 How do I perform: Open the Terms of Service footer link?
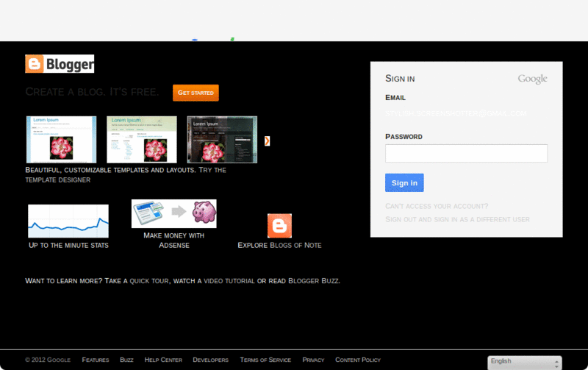(x=265, y=360)
